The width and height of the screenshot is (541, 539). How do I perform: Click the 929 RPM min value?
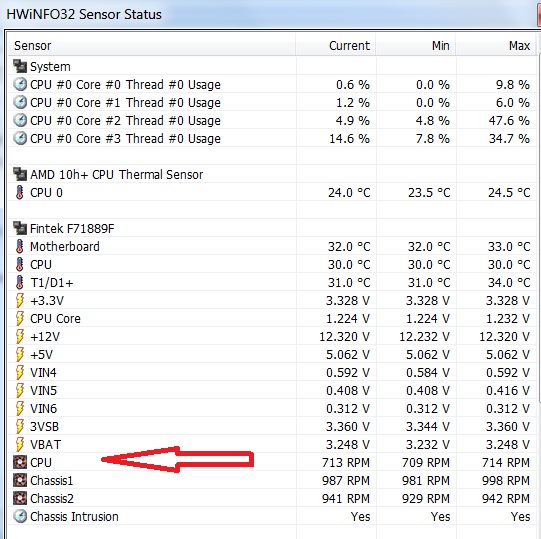(426, 498)
